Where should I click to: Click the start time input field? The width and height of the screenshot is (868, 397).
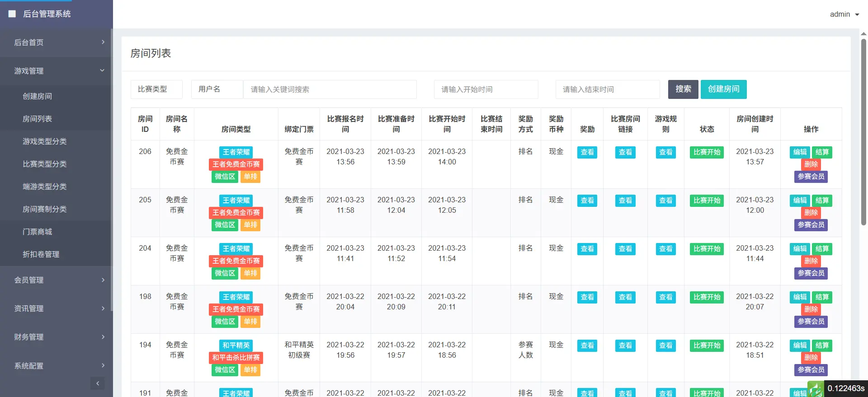tap(486, 89)
